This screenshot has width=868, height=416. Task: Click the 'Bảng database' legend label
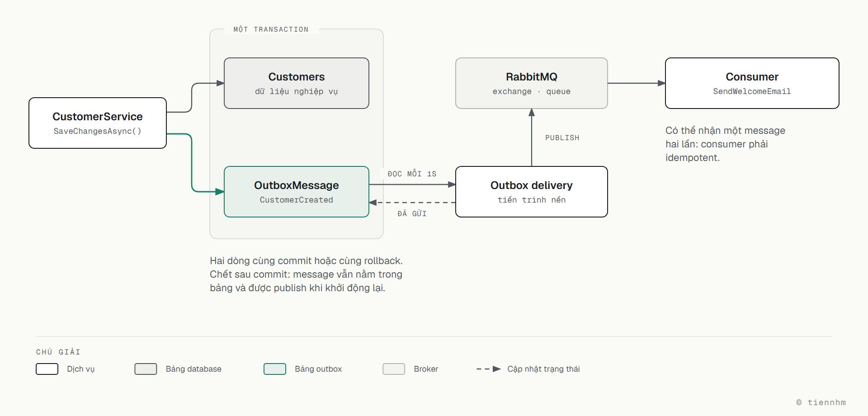193,369
